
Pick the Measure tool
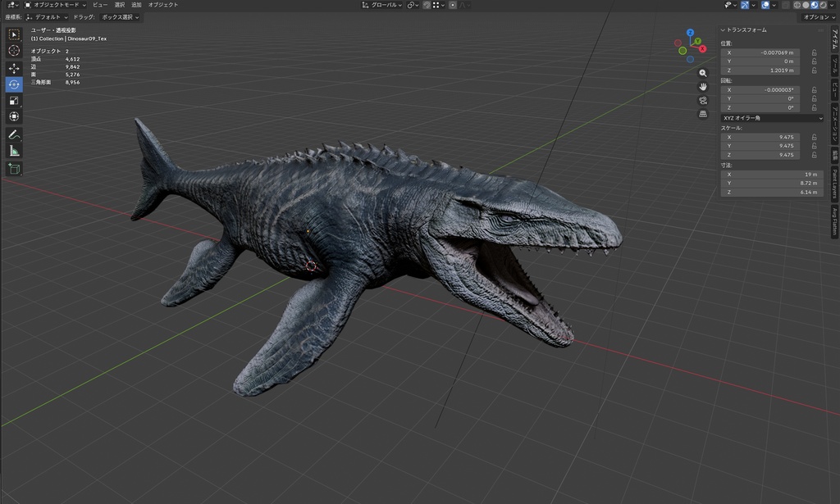(x=13, y=151)
